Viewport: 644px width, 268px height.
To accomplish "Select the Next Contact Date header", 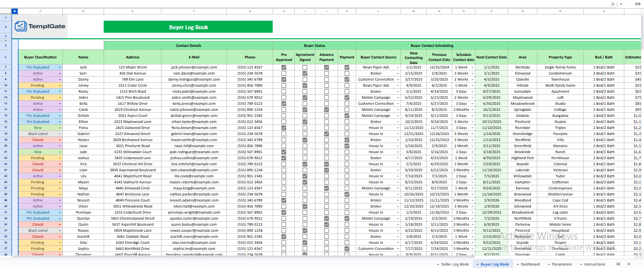I will 492,57.
